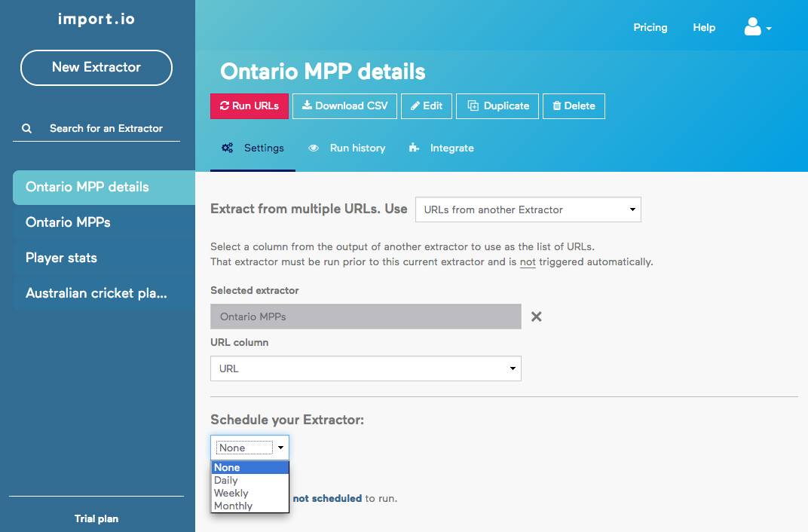This screenshot has width=808, height=532.
Task: Click the New Extractor button
Action: pyautogui.click(x=96, y=68)
